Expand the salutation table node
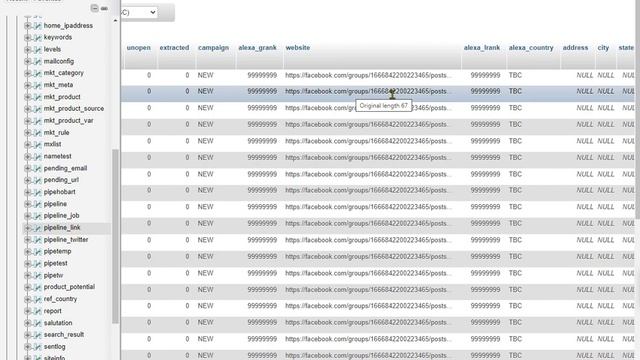Image resolution: width=640 pixels, height=360 pixels. 27,323
